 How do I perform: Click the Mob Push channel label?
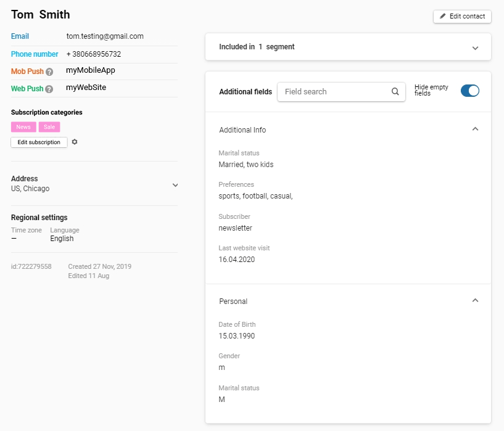27,72
